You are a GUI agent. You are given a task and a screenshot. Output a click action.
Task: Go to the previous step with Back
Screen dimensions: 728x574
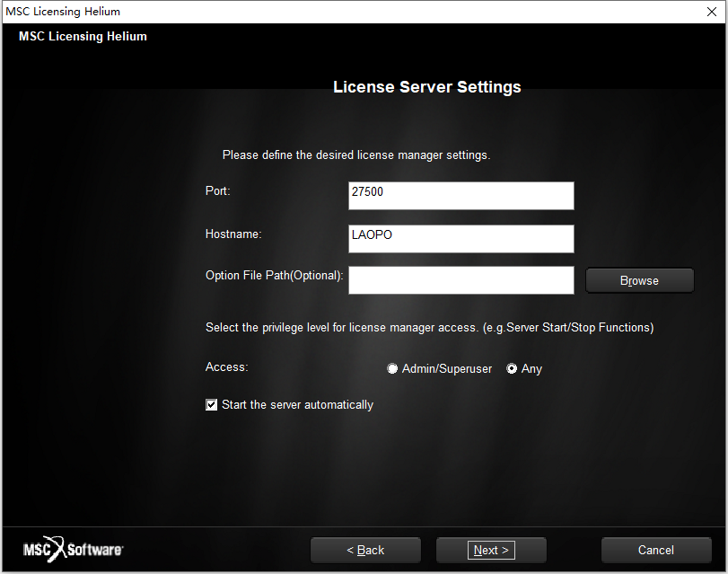[x=365, y=551]
